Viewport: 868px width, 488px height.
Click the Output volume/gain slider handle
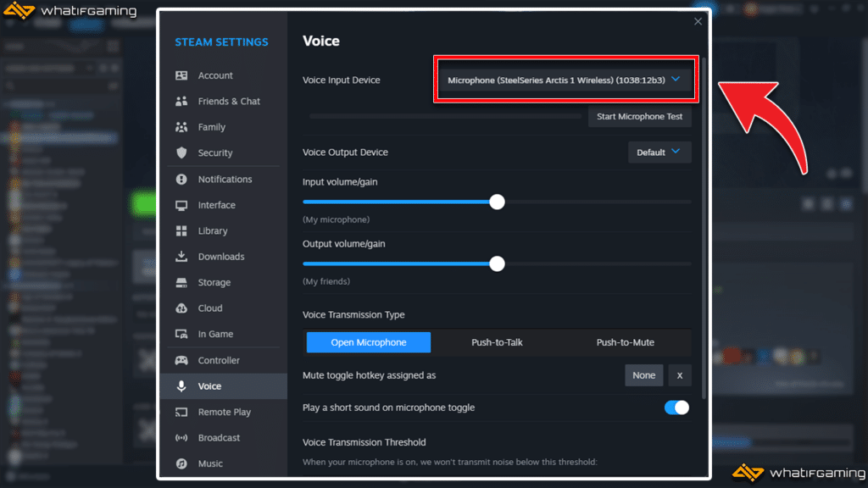pyautogui.click(x=497, y=264)
